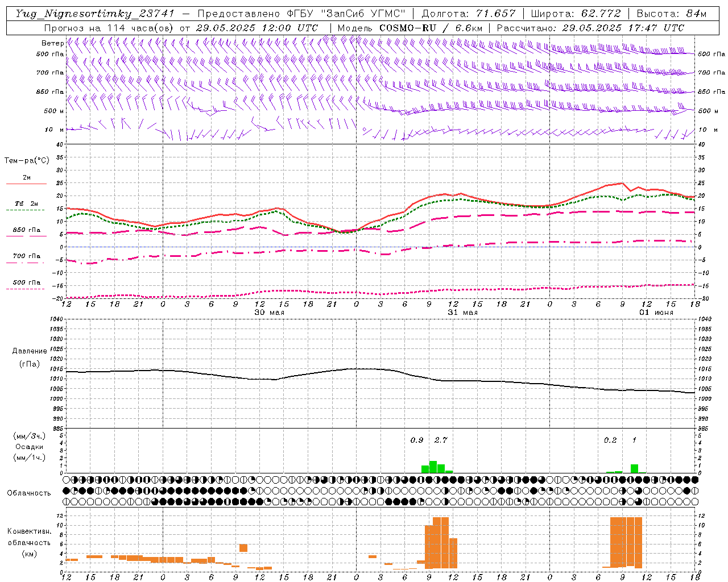
Task: Select the 'Тем-ра(°C)' temperature panel label
Action: 27,161
